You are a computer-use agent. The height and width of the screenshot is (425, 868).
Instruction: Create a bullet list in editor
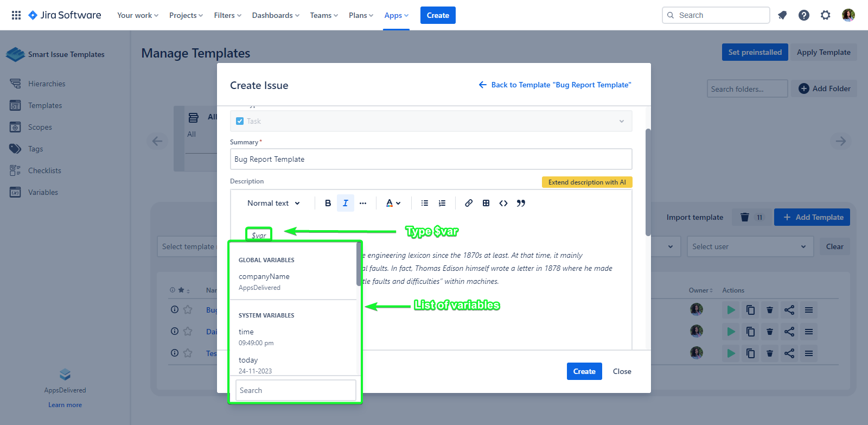(x=425, y=203)
